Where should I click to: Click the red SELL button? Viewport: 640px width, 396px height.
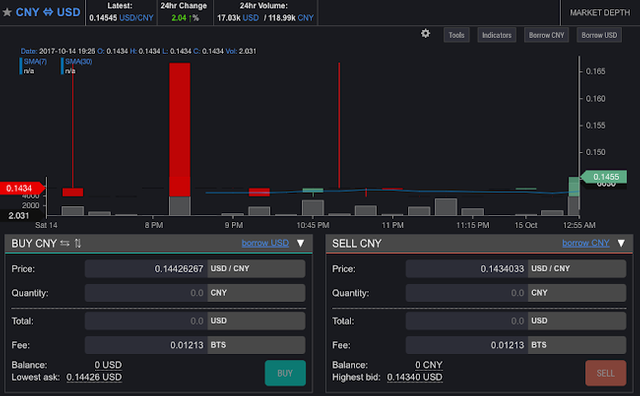coord(605,373)
